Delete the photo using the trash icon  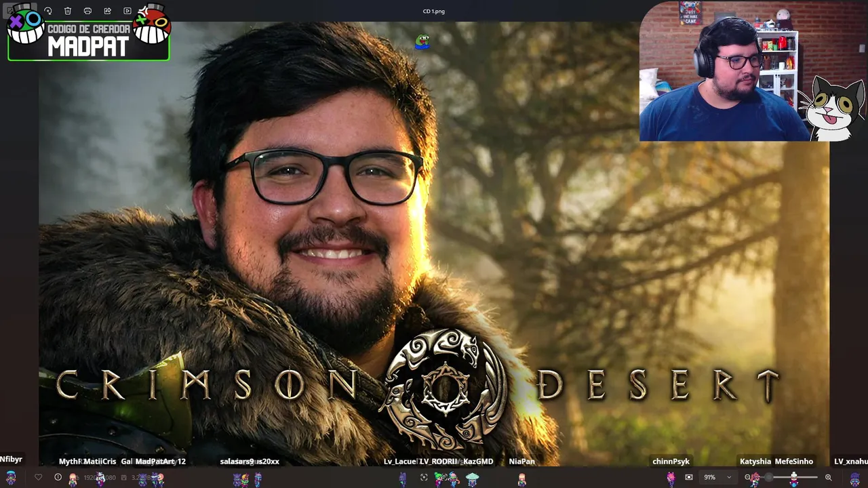(x=68, y=11)
